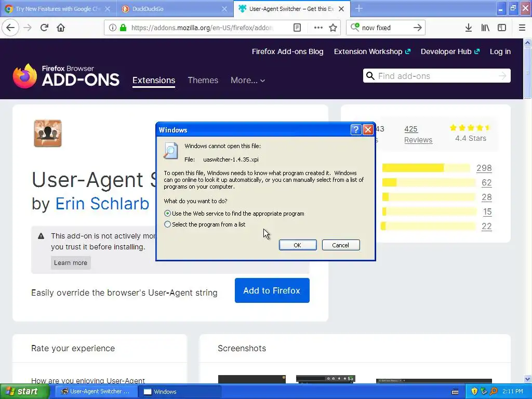Open the Firefox home page icon
The height and width of the screenshot is (399, 532).
point(61,28)
